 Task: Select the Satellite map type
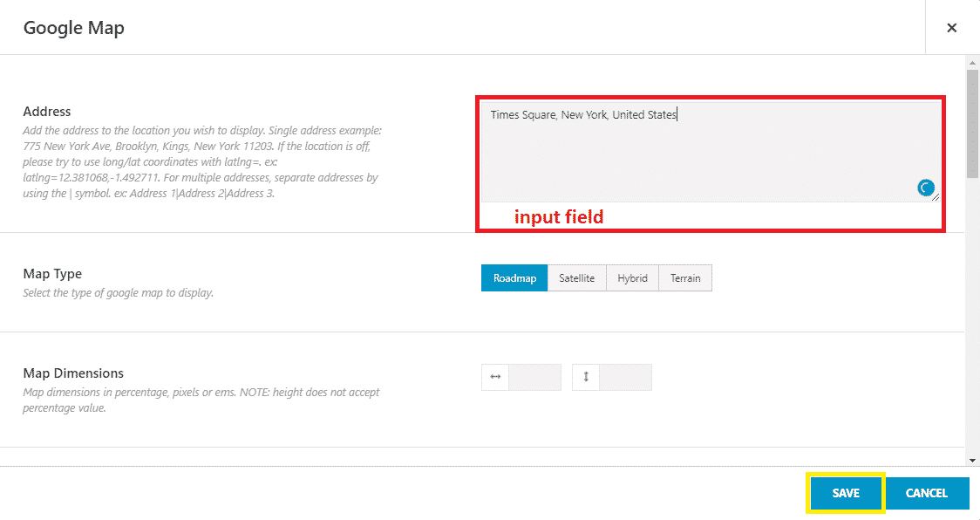click(x=576, y=277)
